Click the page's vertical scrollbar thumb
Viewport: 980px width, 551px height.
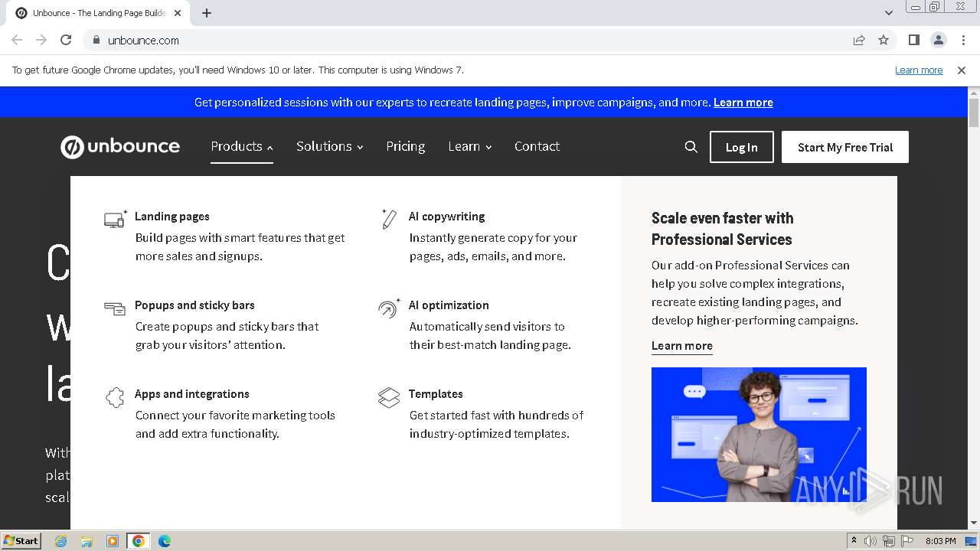coord(974,112)
